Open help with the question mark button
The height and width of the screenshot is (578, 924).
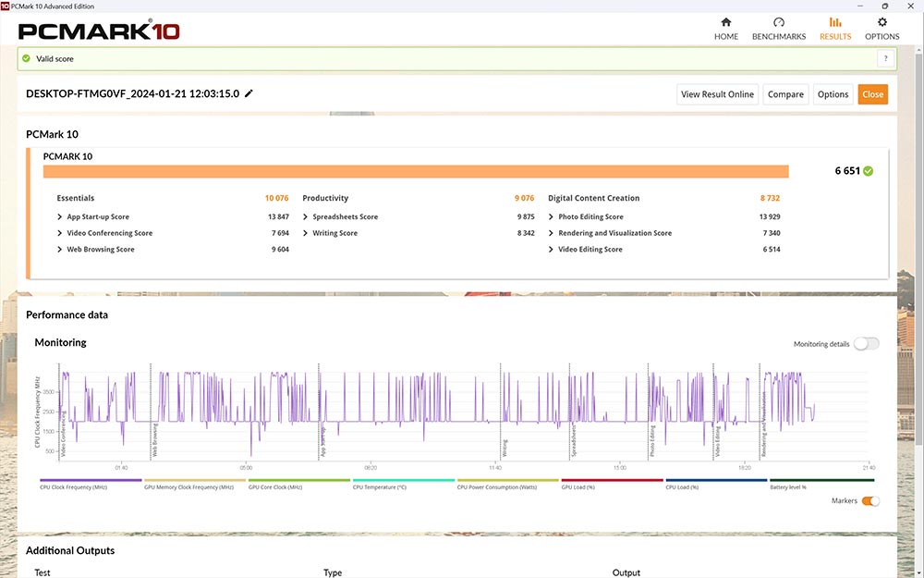(885, 58)
